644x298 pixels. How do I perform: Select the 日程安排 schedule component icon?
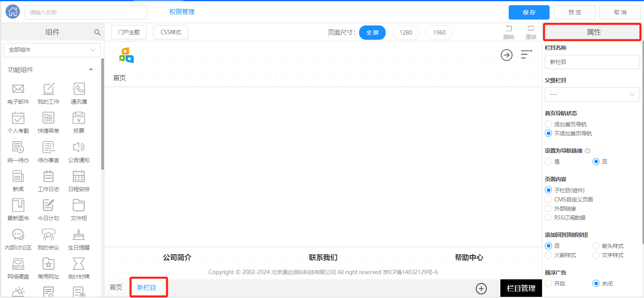[x=79, y=176]
